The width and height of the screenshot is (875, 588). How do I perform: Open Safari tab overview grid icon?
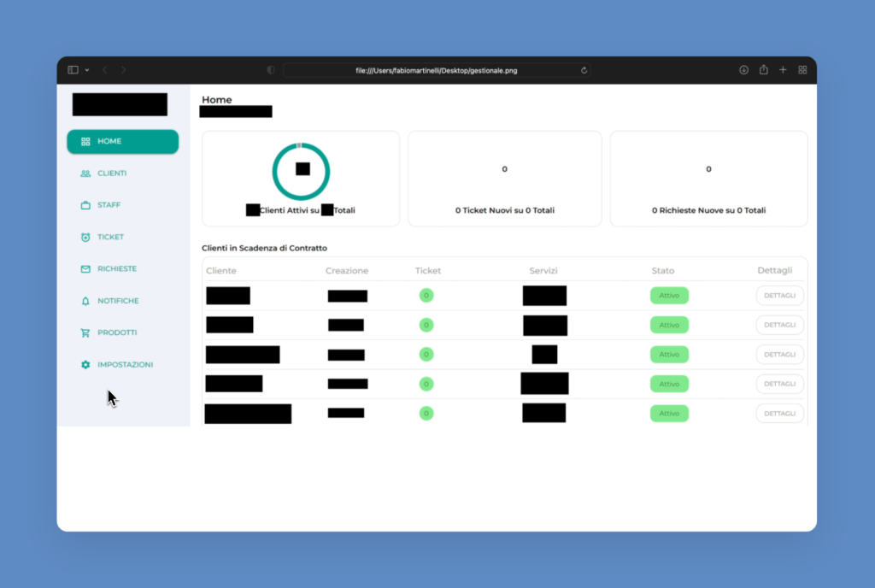click(802, 70)
